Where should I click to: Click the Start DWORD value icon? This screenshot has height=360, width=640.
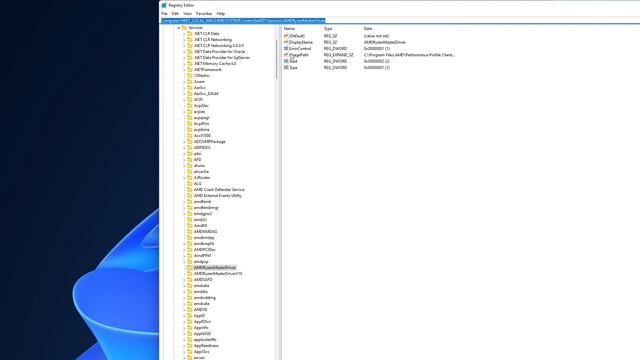point(286,61)
